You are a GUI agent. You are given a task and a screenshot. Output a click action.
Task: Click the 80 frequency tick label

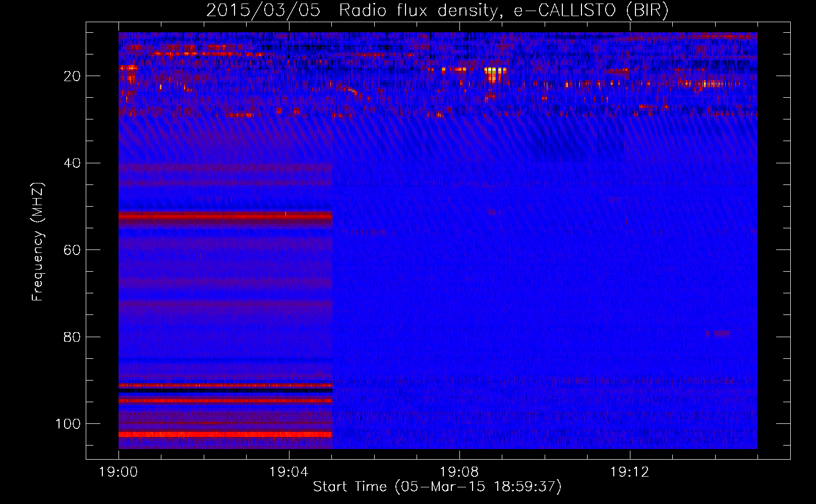[72, 337]
